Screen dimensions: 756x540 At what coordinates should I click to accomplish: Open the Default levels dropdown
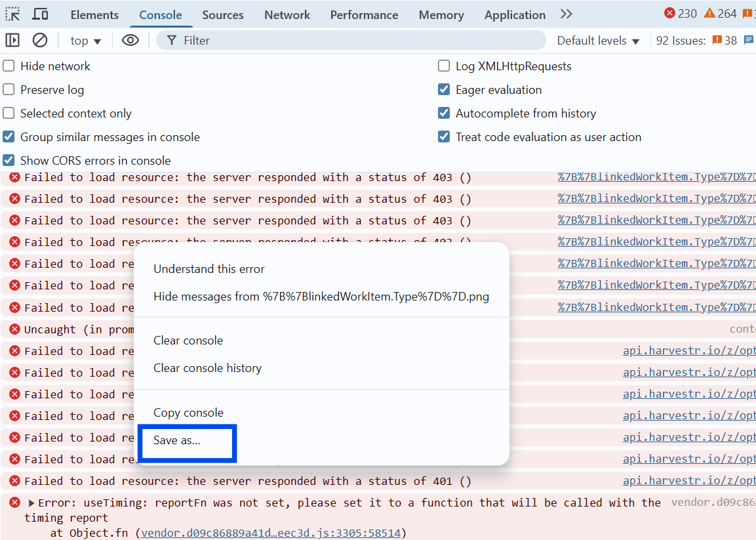click(x=598, y=41)
